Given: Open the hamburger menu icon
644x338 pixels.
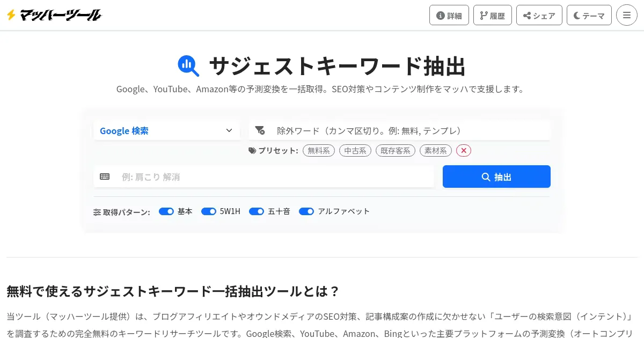Looking at the screenshot, I should 626,15.
